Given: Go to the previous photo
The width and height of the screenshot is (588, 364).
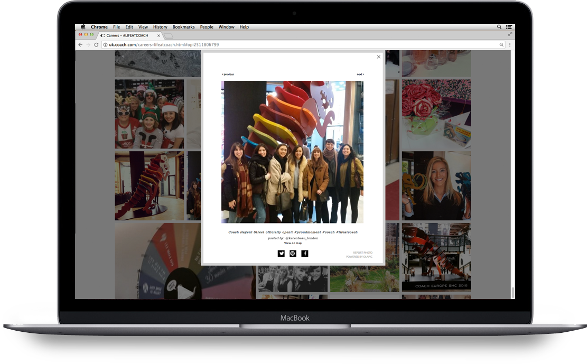Looking at the screenshot, I should (x=228, y=74).
